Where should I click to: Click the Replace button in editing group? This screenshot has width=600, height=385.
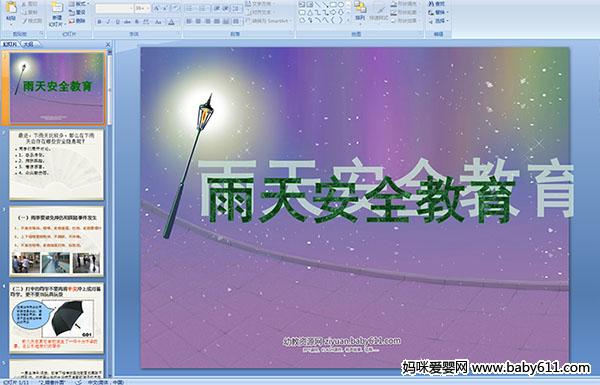click(x=437, y=12)
